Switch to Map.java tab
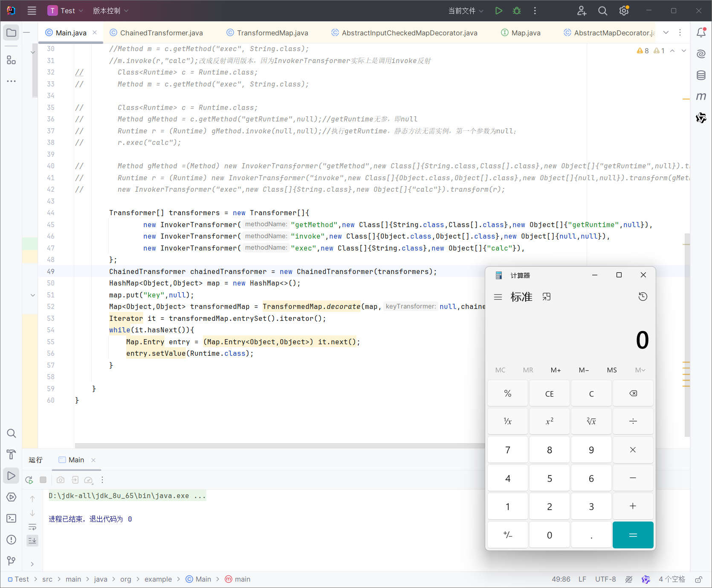The image size is (712, 588). pos(521,33)
